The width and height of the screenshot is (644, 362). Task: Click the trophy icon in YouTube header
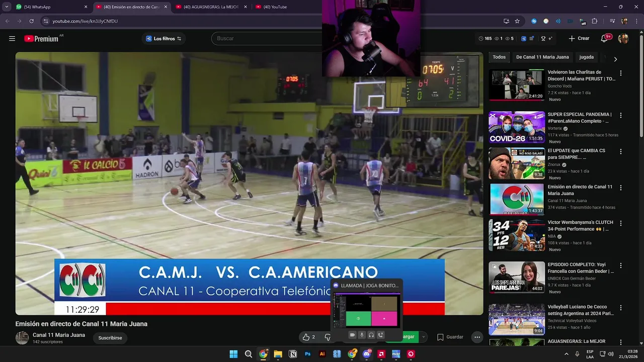coord(543,39)
